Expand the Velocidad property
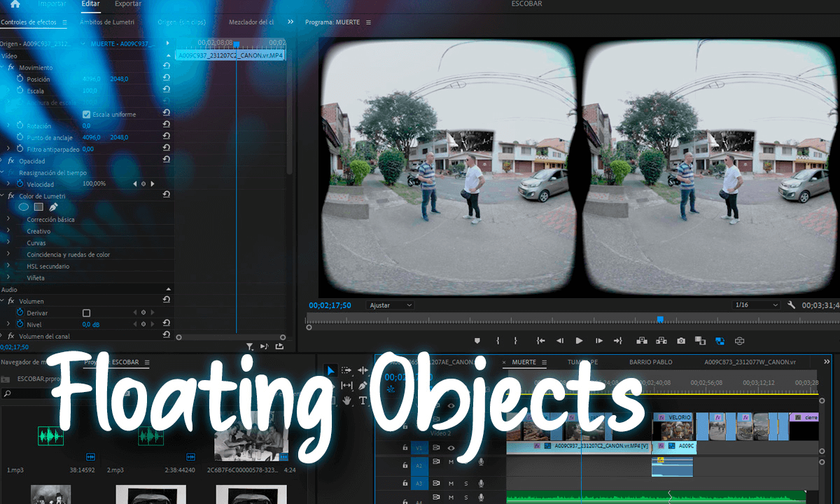The width and height of the screenshot is (840, 504). [8, 184]
